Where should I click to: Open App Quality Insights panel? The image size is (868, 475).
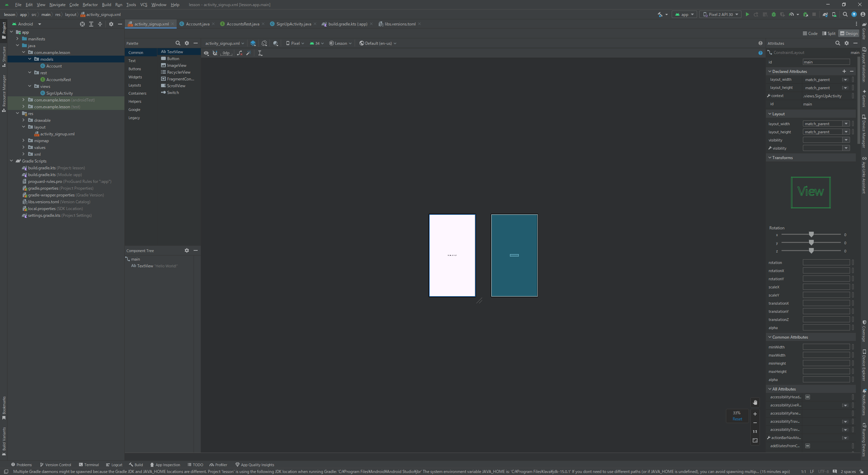[x=255, y=465]
